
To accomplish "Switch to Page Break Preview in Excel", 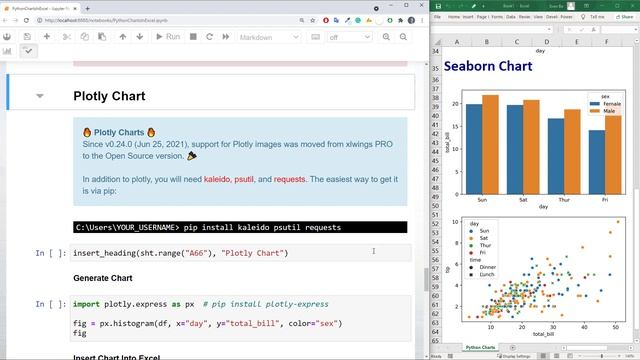I will click(x=570, y=356).
